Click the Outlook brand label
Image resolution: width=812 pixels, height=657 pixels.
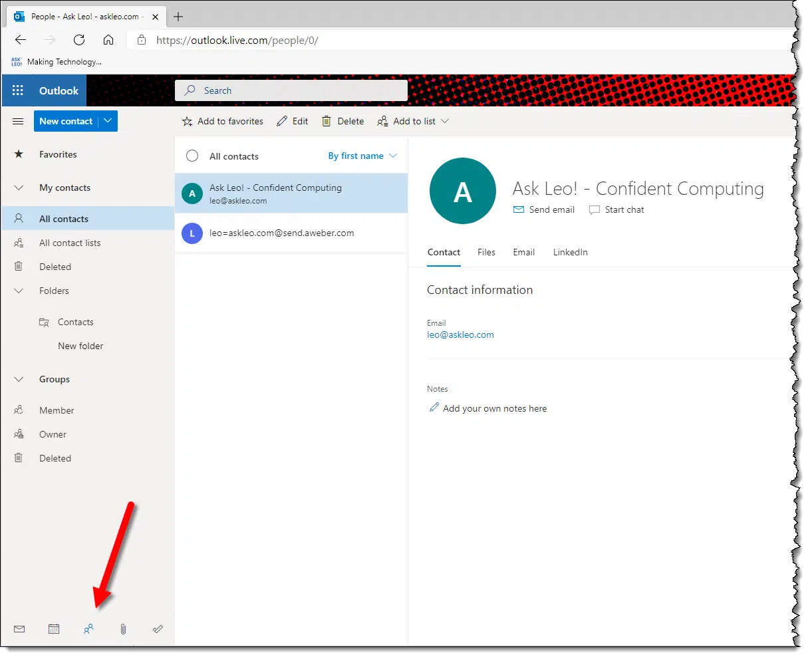click(x=59, y=90)
